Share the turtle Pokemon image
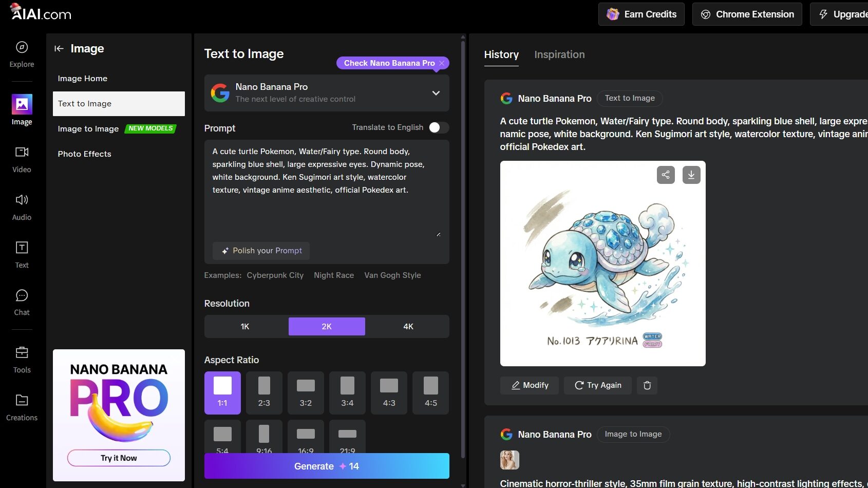The image size is (868, 488). coord(666,175)
